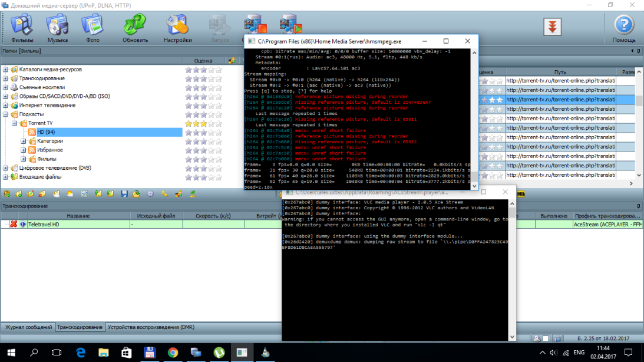Click the rating stars for Torrent TV
The image size is (644, 362).
pos(203,123)
